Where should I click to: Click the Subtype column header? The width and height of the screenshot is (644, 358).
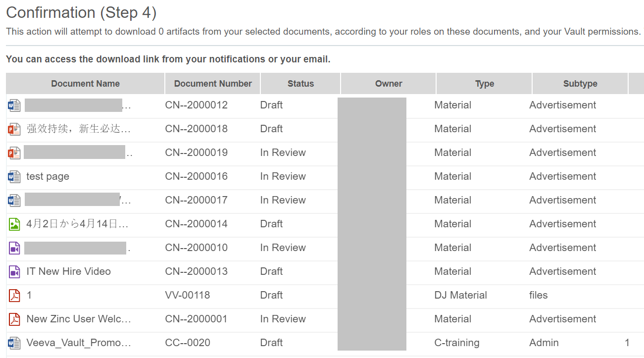[580, 84]
